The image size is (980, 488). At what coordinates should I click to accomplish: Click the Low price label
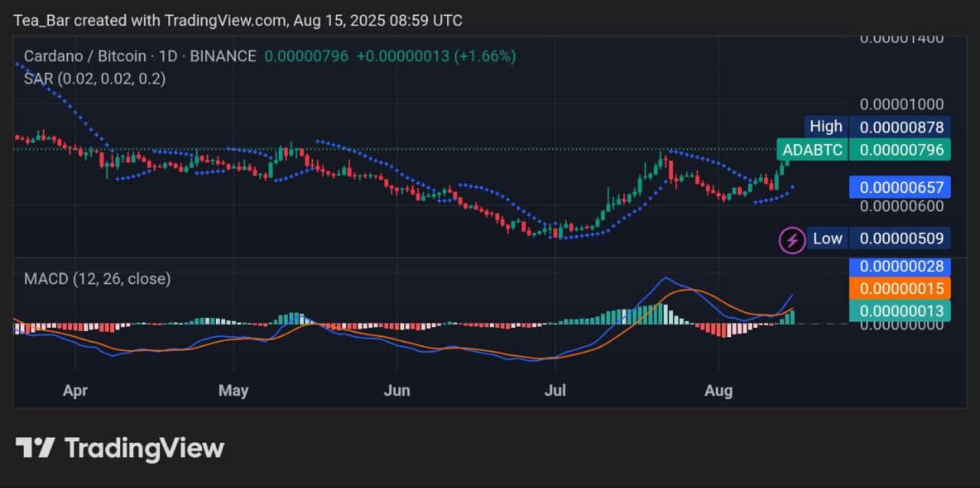click(827, 238)
